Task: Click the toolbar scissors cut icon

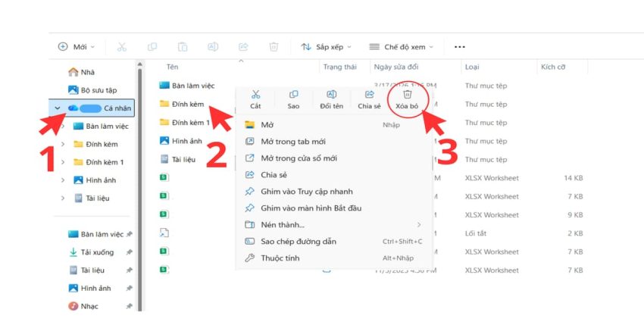Action: 121,47
